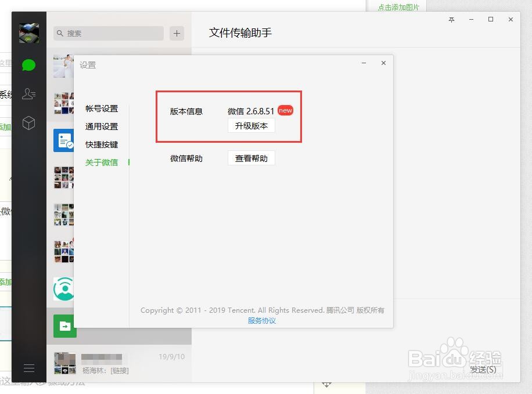
Task: Open the Contacts icon in the left sidebar
Action: tap(29, 94)
